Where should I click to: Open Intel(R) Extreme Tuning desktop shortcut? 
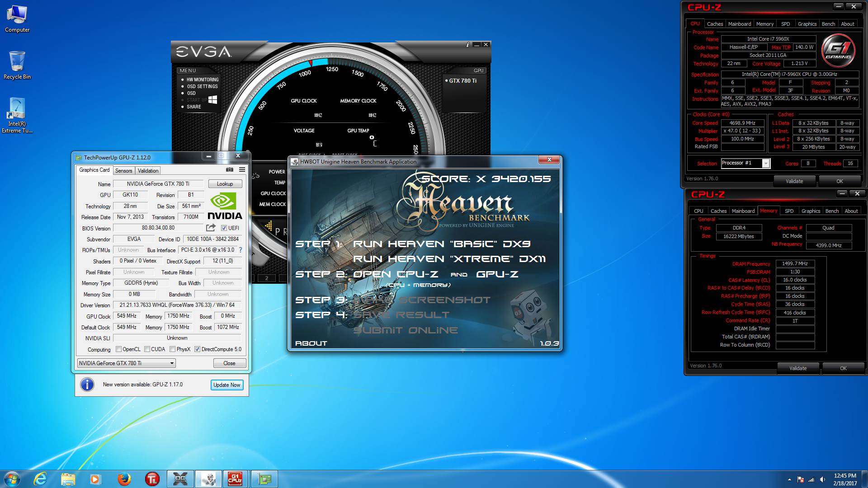coord(17,116)
